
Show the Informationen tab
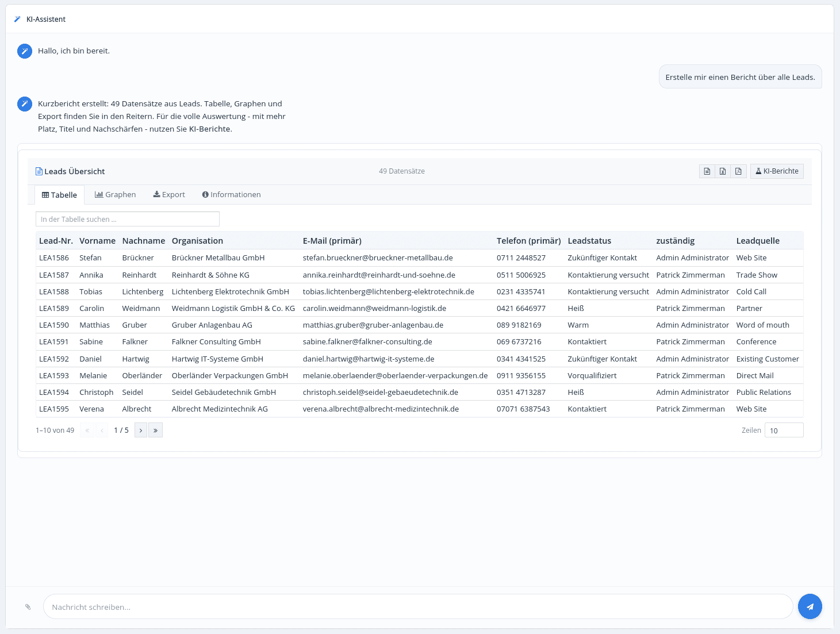click(232, 195)
